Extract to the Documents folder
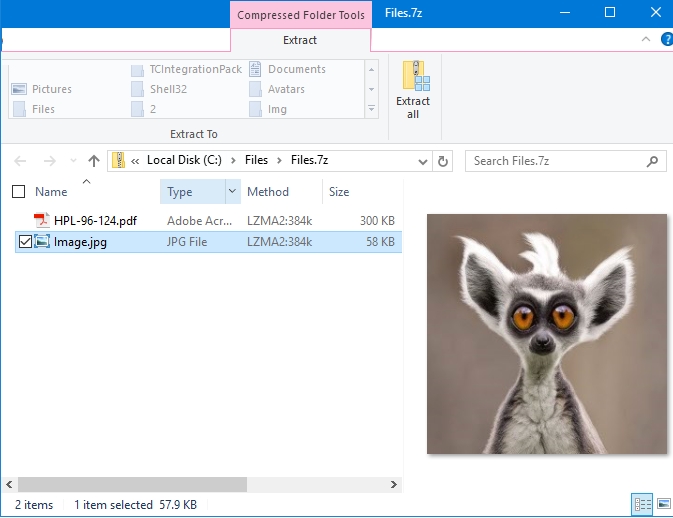673x518 pixels. [287, 69]
